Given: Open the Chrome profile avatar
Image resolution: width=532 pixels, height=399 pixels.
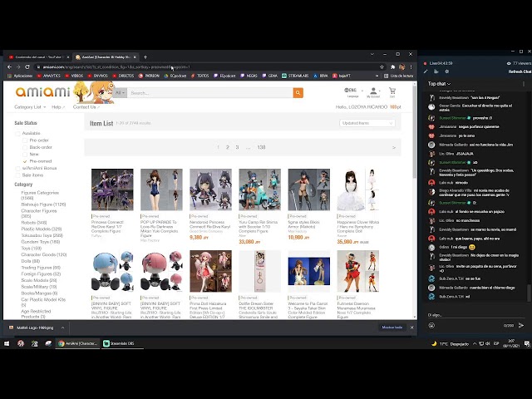Looking at the screenshot, I should pos(402,66).
